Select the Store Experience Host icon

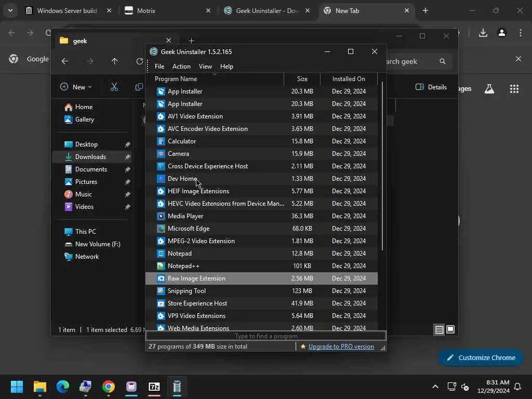tap(161, 303)
